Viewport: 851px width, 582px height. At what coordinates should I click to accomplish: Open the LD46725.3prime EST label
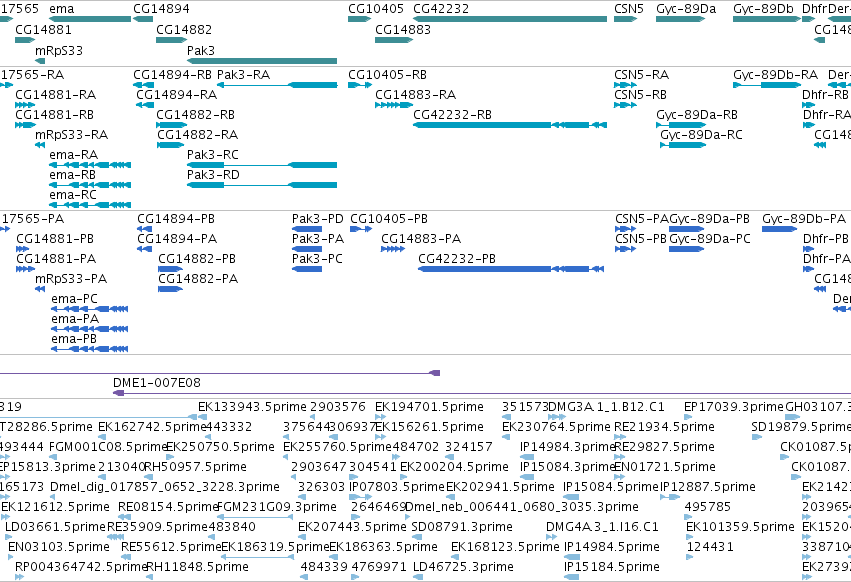(x=463, y=567)
